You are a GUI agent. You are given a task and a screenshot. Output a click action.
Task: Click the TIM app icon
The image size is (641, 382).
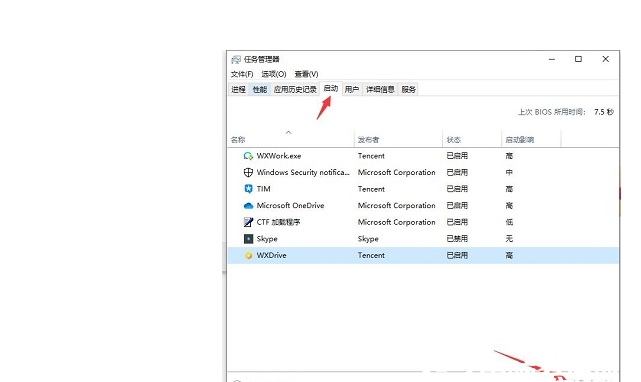pos(248,189)
